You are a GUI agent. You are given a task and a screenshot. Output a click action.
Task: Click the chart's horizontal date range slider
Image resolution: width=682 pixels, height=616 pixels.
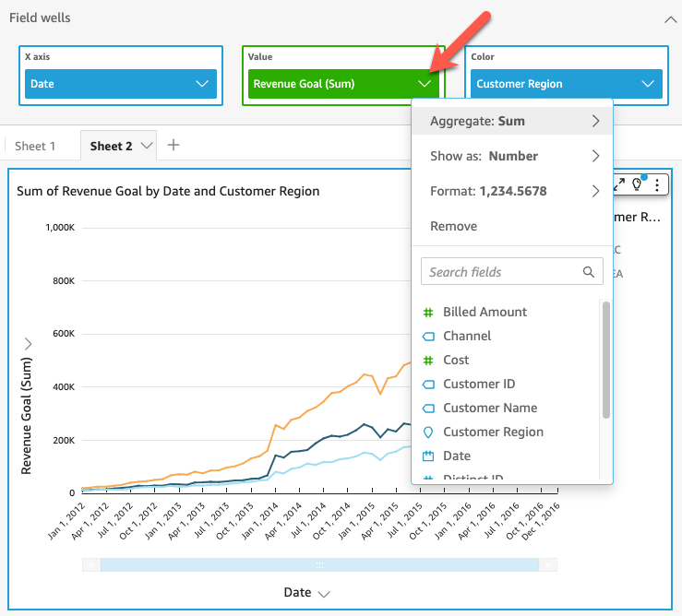point(318,563)
